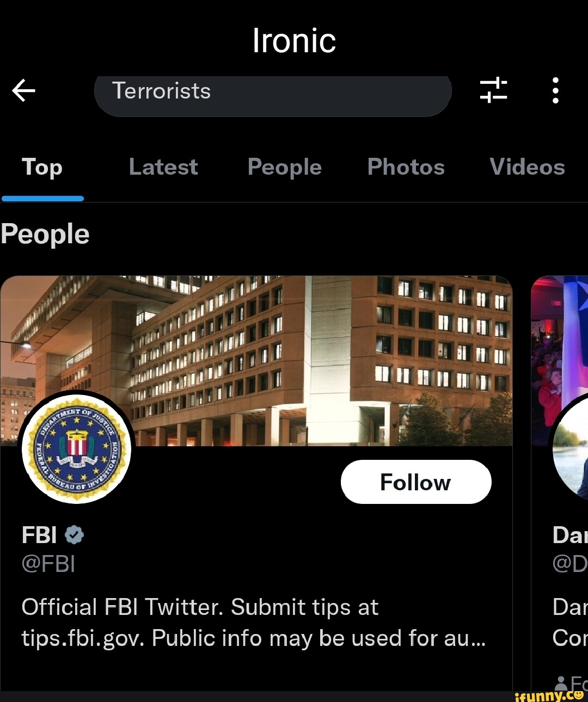
Task: Click the partially visible follower icon at bottom right
Action: [561, 683]
